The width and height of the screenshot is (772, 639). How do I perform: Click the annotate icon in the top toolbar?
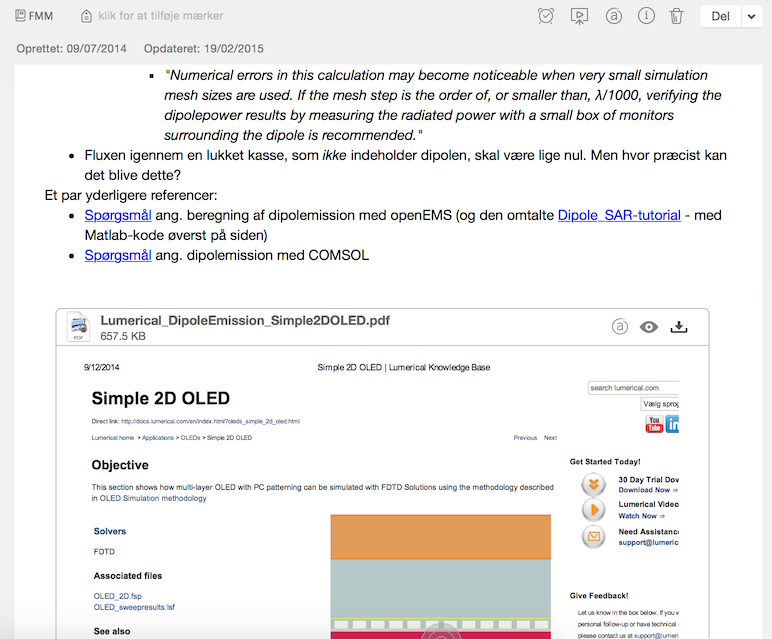[x=613, y=16]
